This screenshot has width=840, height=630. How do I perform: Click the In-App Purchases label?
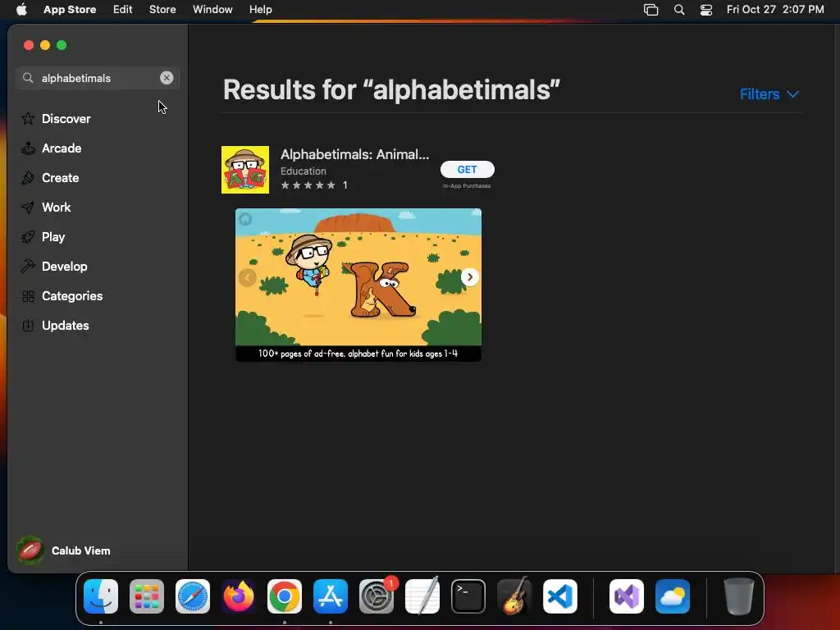pyautogui.click(x=467, y=186)
